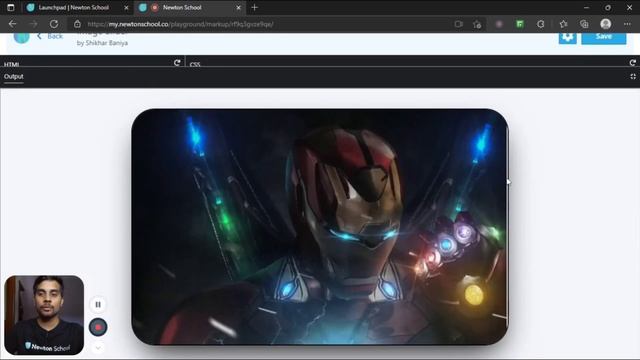640x360 pixels.
Task: Click the Save button
Action: (x=604, y=37)
